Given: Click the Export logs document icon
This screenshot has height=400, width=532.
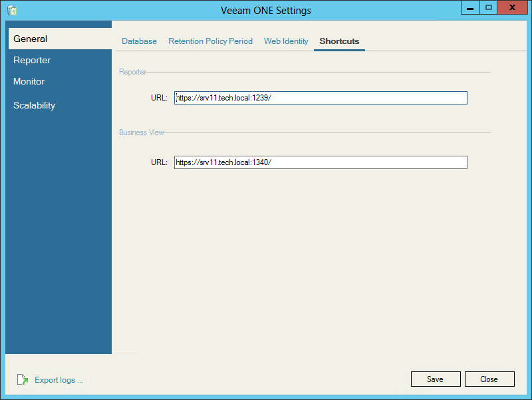Looking at the screenshot, I should 23,379.
